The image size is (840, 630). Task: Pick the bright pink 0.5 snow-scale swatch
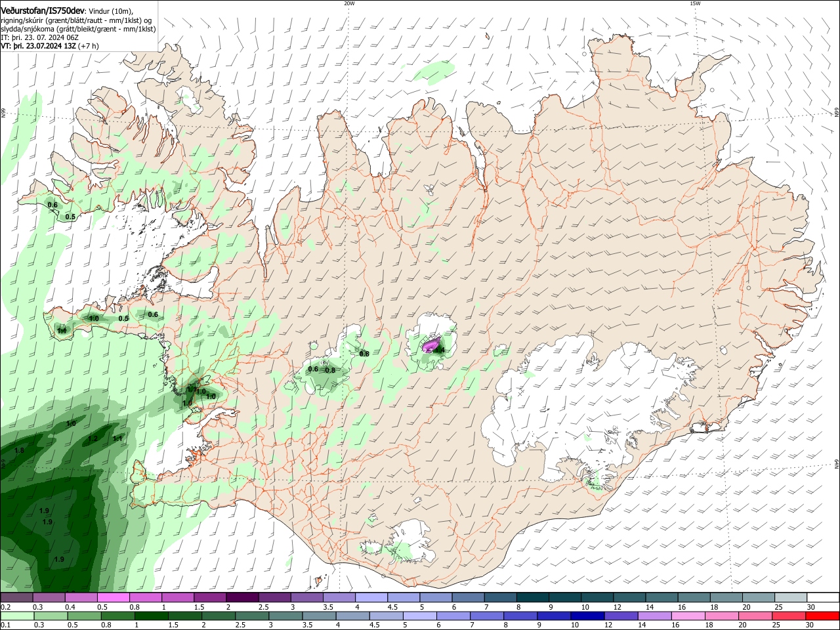pos(114,598)
